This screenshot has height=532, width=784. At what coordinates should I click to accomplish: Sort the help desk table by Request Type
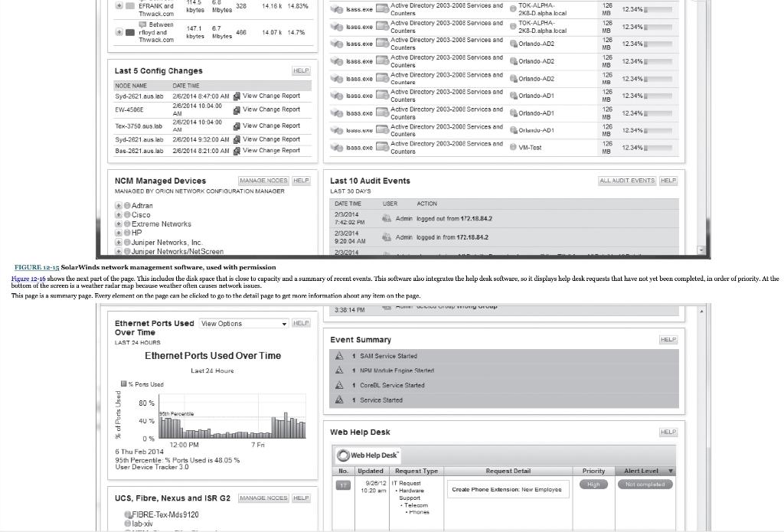pyautogui.click(x=416, y=471)
